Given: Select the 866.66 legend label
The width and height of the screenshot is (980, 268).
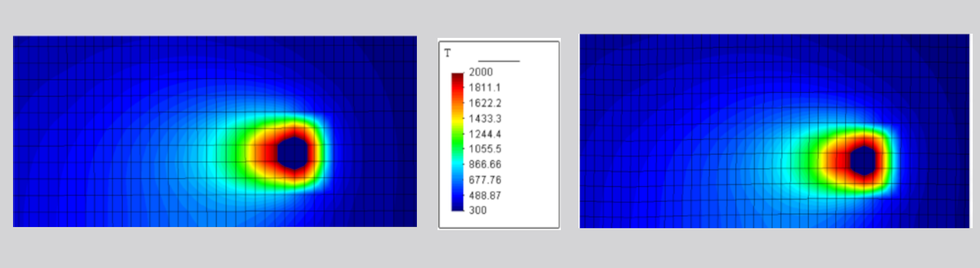Looking at the screenshot, I should pos(485,164).
